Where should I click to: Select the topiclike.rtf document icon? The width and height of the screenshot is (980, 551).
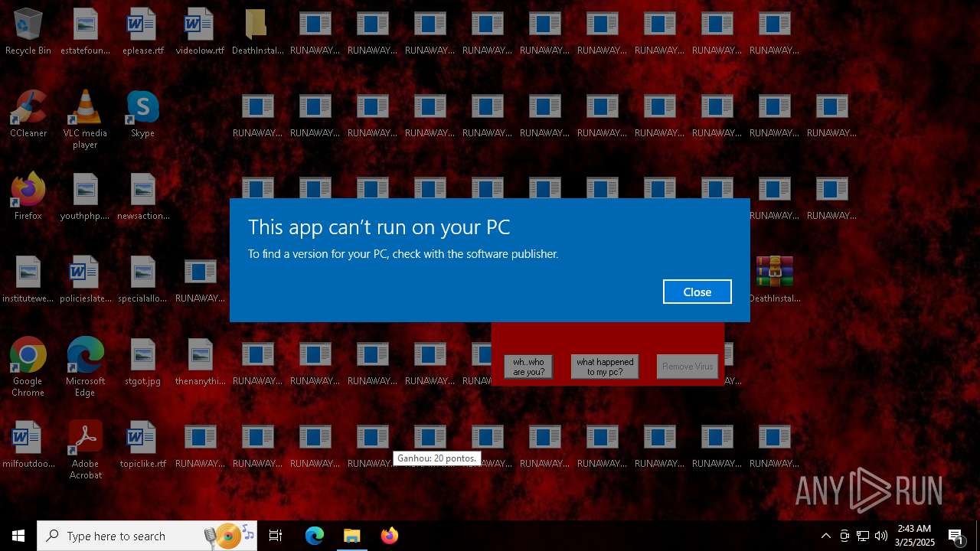(142, 445)
